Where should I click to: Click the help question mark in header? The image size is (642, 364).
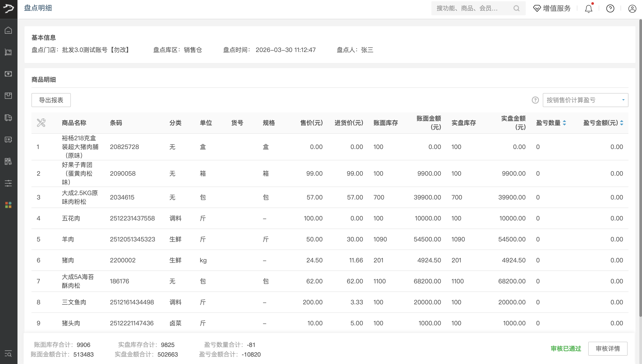point(610,9)
